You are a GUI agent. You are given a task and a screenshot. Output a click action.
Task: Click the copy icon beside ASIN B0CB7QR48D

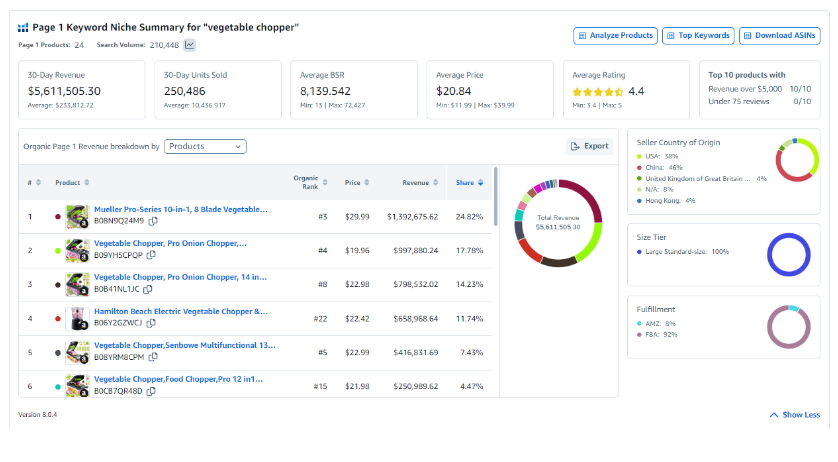point(152,391)
